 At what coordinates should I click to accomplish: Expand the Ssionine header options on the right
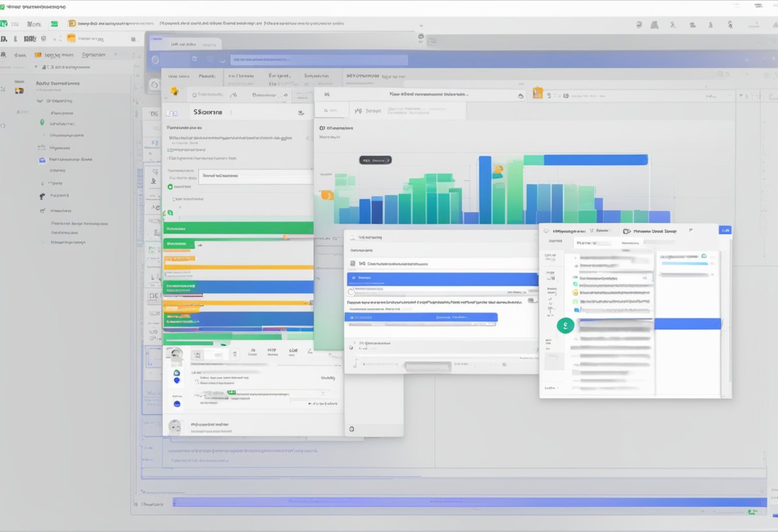pyautogui.click(x=301, y=113)
